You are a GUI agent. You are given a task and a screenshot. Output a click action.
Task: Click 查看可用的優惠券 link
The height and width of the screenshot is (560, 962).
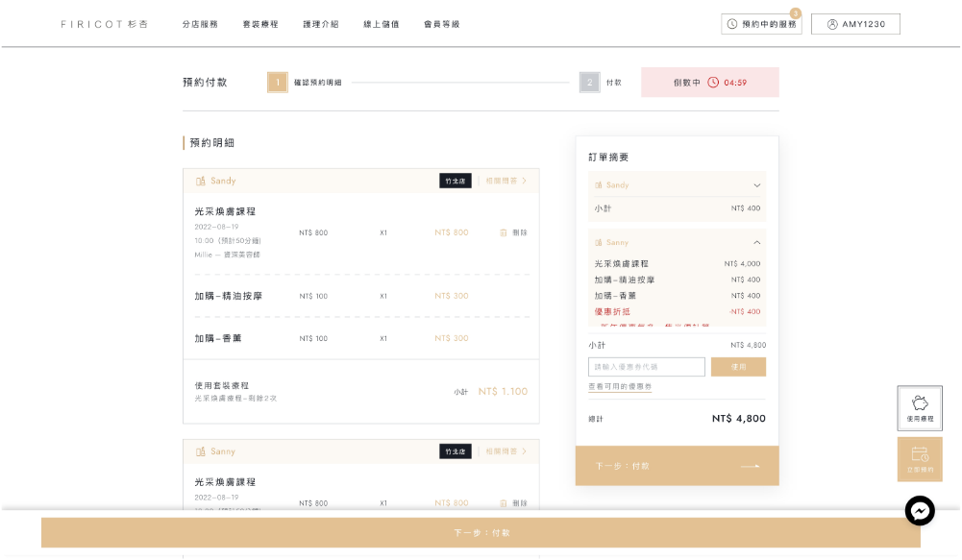click(620, 386)
